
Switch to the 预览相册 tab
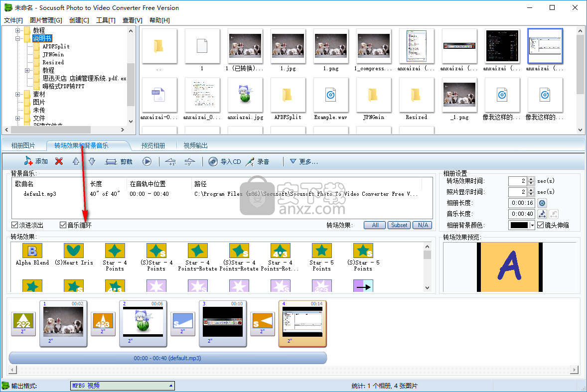[x=153, y=145]
